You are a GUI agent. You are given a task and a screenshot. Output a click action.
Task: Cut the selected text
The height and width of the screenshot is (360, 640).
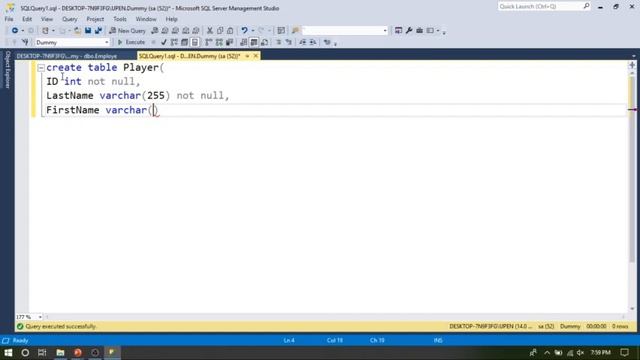click(x=210, y=31)
